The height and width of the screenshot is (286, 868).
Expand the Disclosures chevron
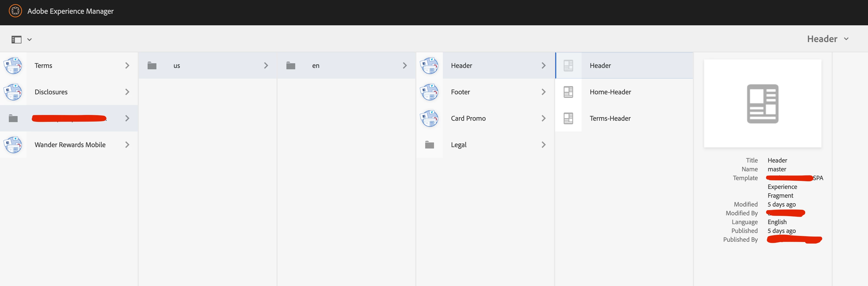coord(127,92)
